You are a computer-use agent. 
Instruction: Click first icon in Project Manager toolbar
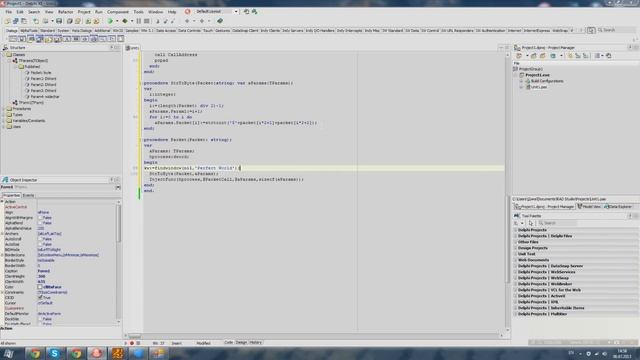(x=519, y=56)
